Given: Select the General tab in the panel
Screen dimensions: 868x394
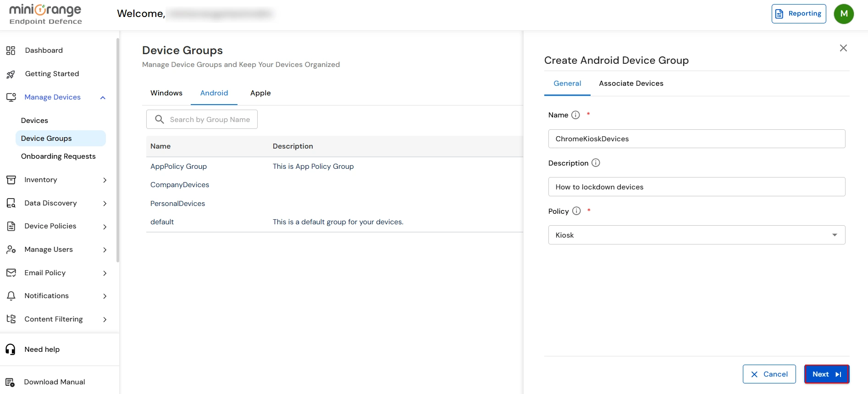Looking at the screenshot, I should tap(567, 83).
